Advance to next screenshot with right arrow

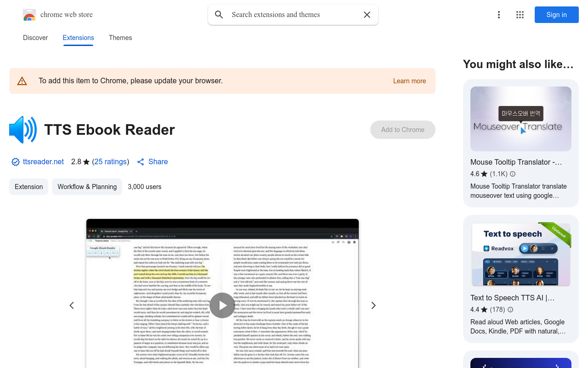pyautogui.click(x=373, y=305)
